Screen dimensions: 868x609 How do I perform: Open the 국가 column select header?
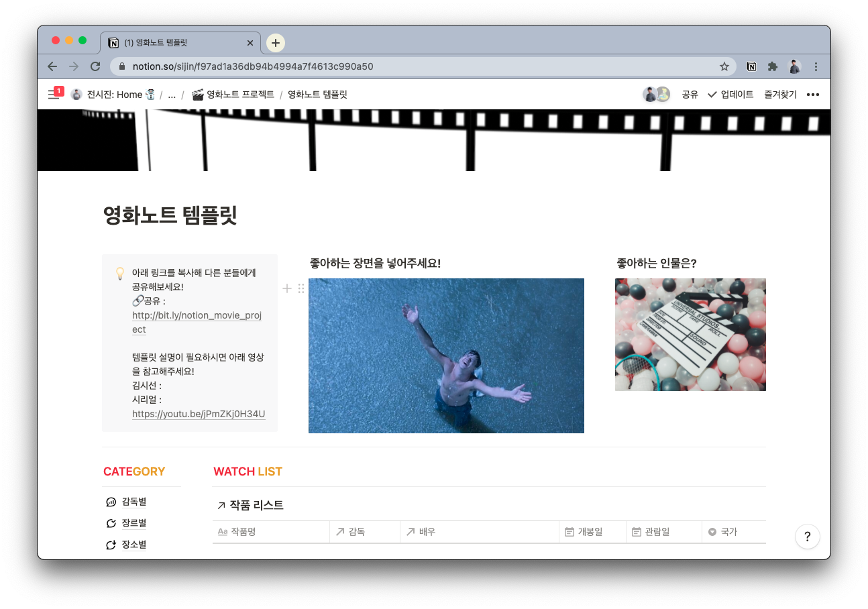coord(728,532)
